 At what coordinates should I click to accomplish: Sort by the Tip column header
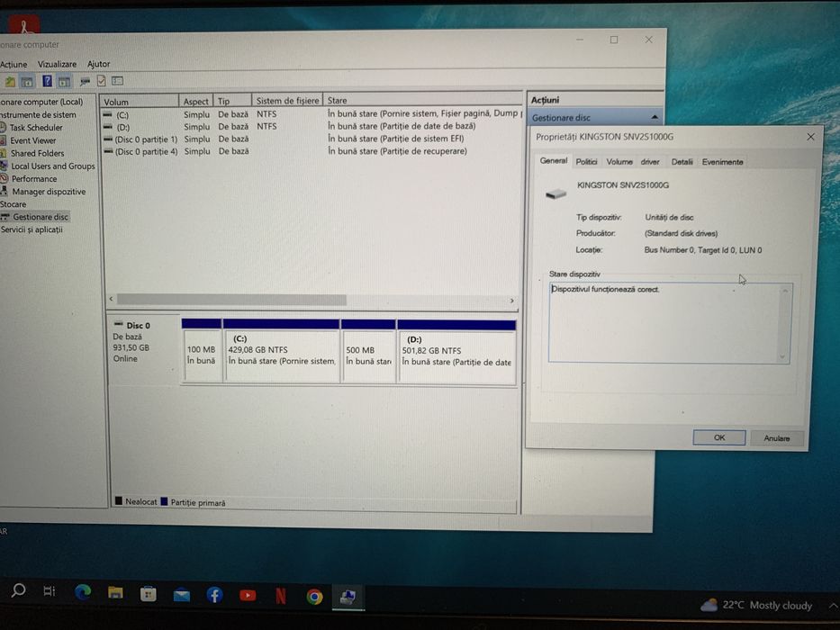[x=232, y=101]
